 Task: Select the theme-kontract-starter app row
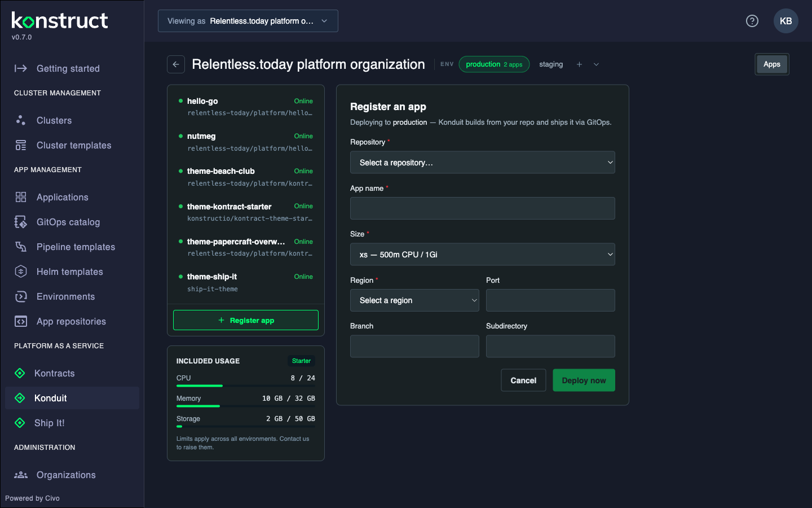click(246, 212)
